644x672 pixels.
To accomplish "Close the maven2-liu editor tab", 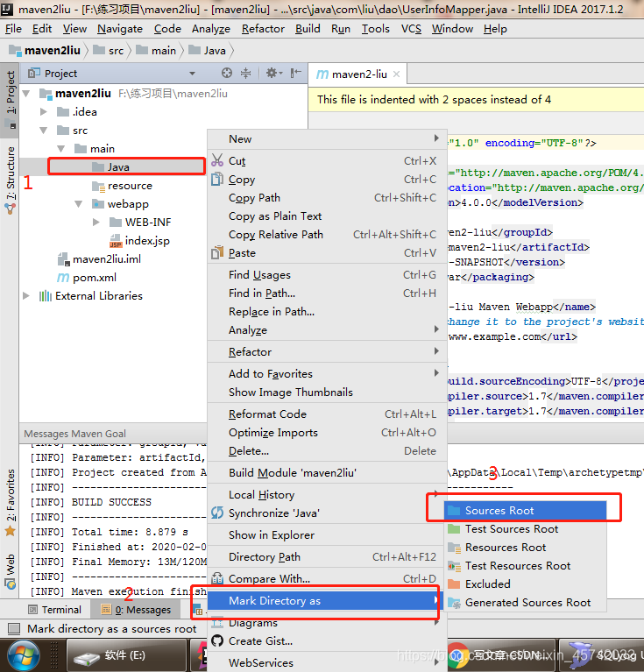I will 397,74.
